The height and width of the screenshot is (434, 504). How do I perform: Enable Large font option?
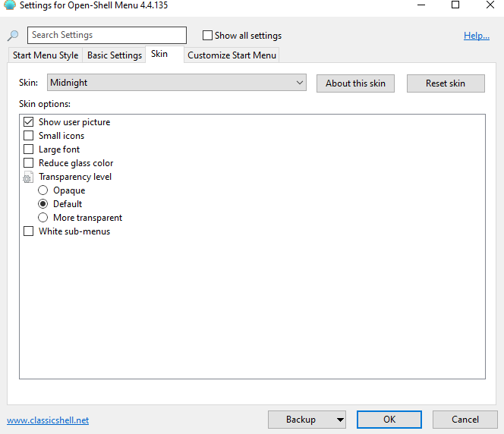tap(29, 149)
